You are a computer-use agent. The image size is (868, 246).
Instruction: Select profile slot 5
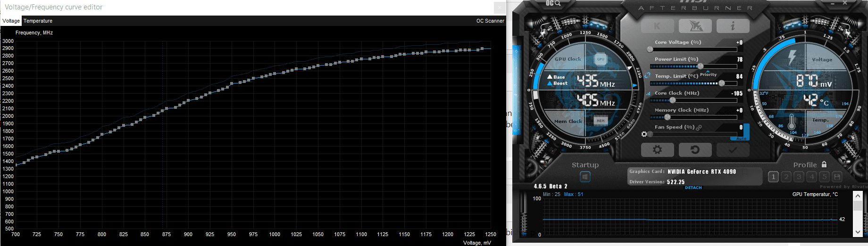point(824,177)
